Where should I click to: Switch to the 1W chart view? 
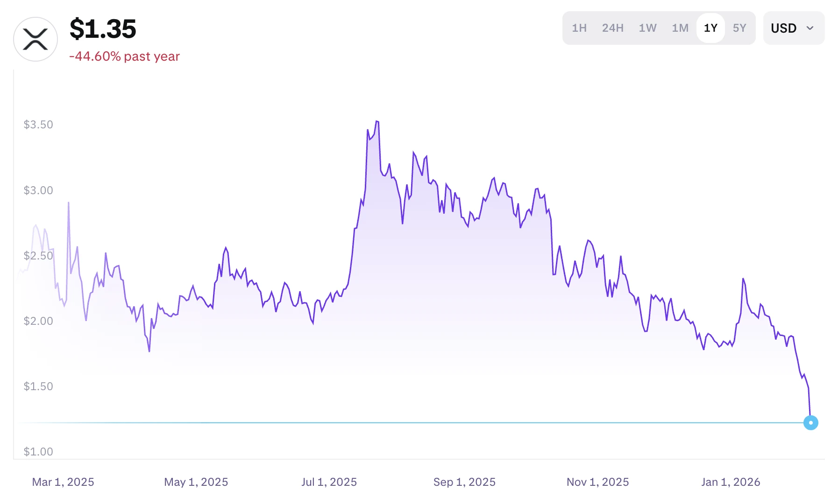pos(647,28)
